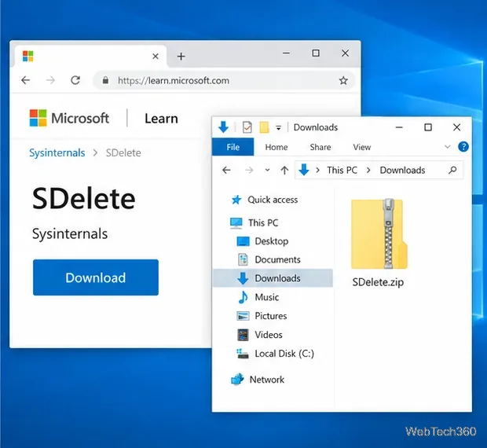This screenshot has width=487, height=448.
Task: Click the padlock icon in address bar
Action: [105, 80]
